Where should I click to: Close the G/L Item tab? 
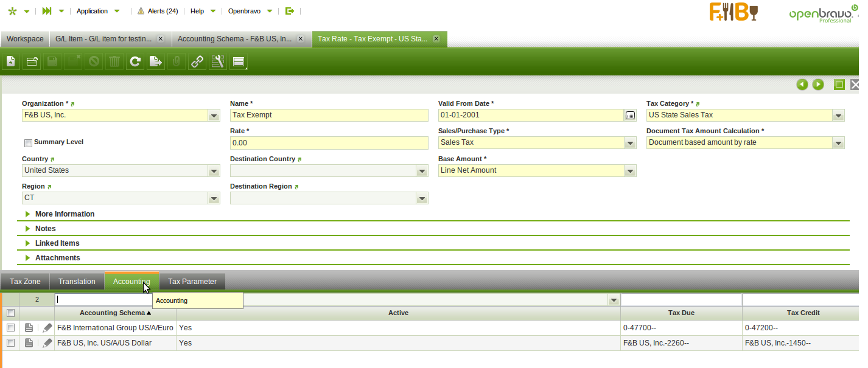tap(161, 39)
